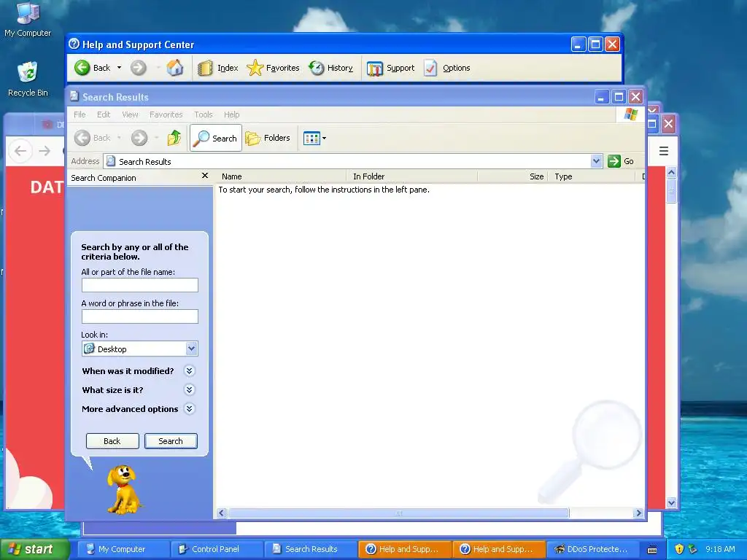
Task: Expand What size is it section
Action: pos(189,390)
